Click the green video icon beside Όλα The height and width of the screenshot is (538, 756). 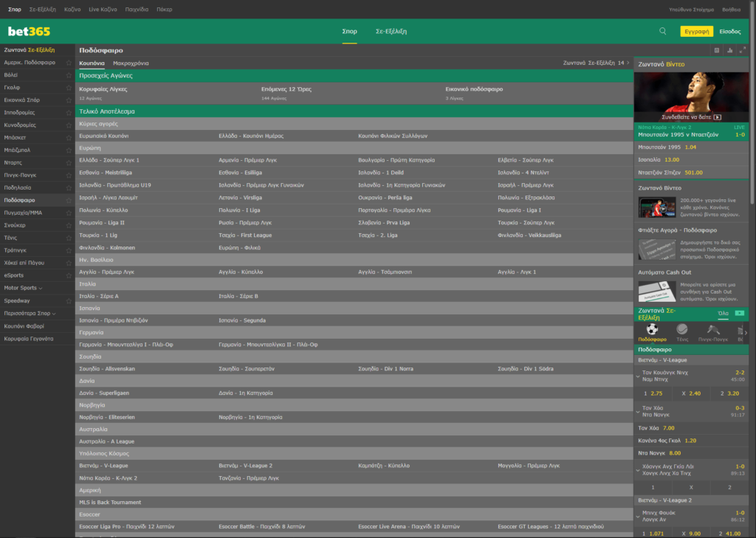[739, 314]
